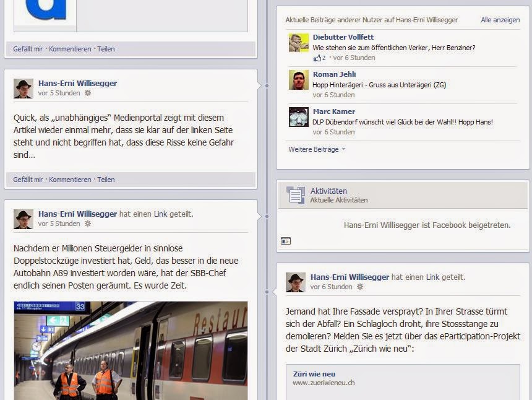Viewport: 532px width, 400px height.
Task: Click the small card icon below Facebook beigetreten
Action: 286,241
